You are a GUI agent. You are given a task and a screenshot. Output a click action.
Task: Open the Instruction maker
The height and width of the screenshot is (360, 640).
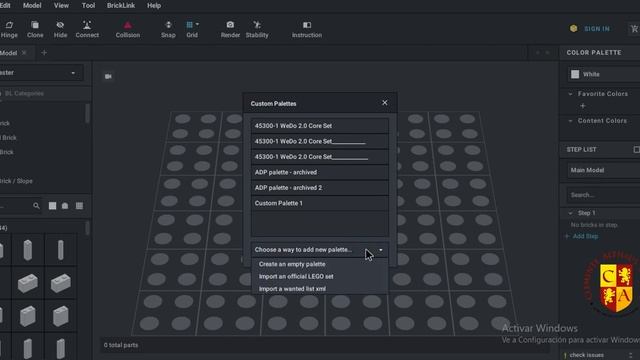click(307, 29)
